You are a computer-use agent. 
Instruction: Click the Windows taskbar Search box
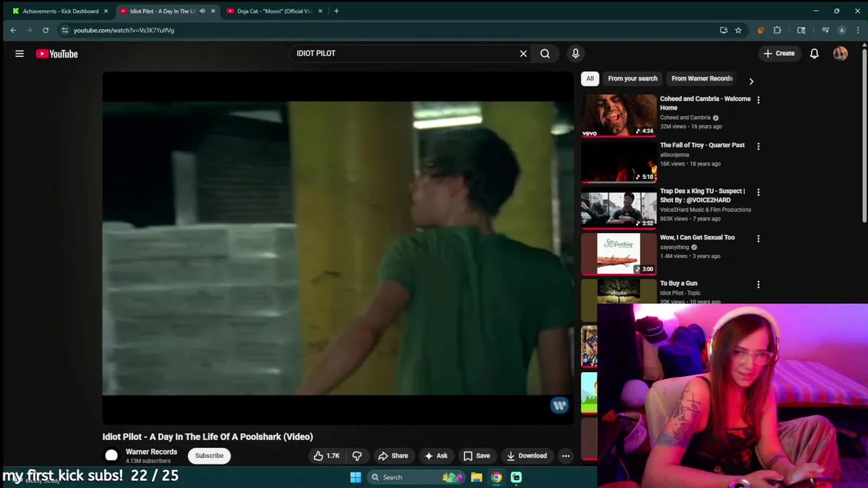tap(416, 477)
